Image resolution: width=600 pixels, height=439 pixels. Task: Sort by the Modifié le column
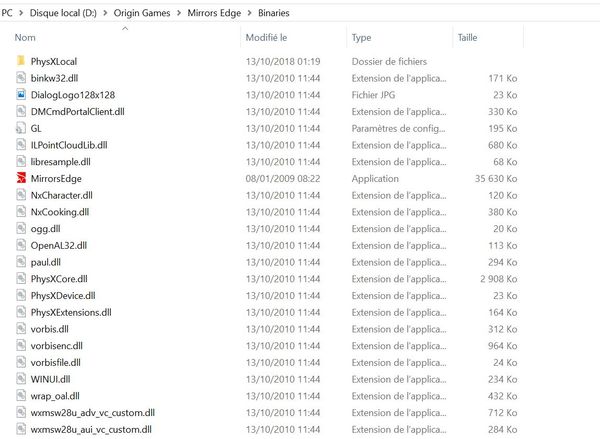click(267, 37)
